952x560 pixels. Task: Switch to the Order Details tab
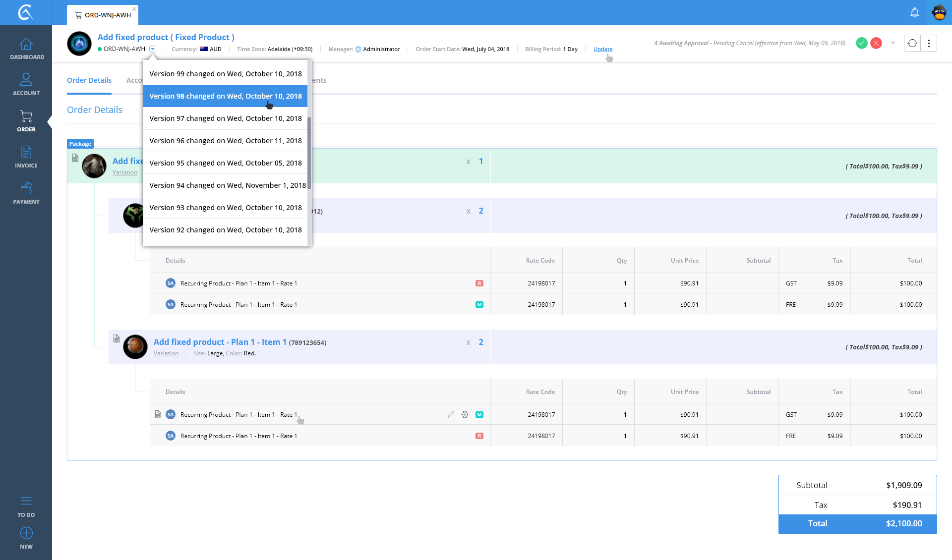[89, 80]
